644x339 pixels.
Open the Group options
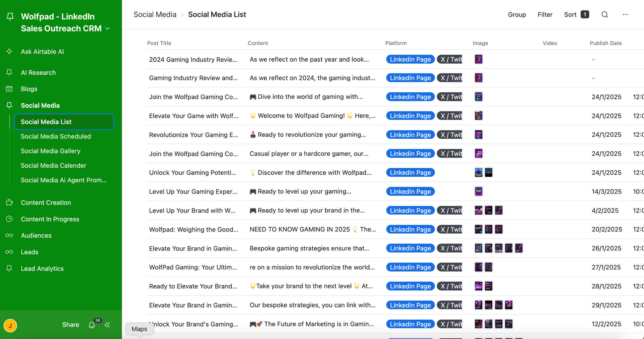click(x=517, y=14)
